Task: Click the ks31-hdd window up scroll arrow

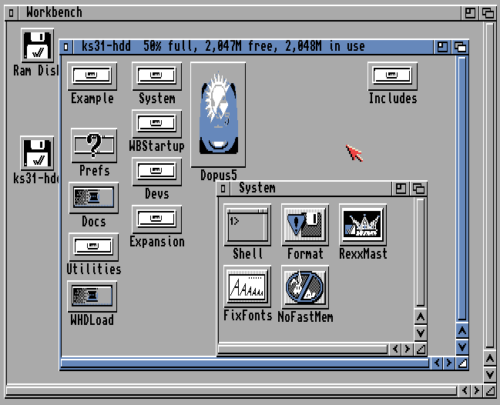Action: click(x=462, y=331)
